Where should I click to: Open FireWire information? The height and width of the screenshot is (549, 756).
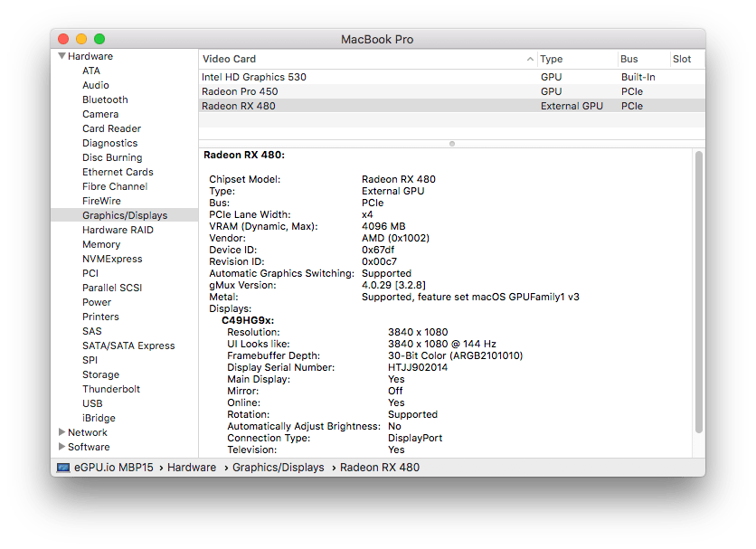pyautogui.click(x=101, y=201)
